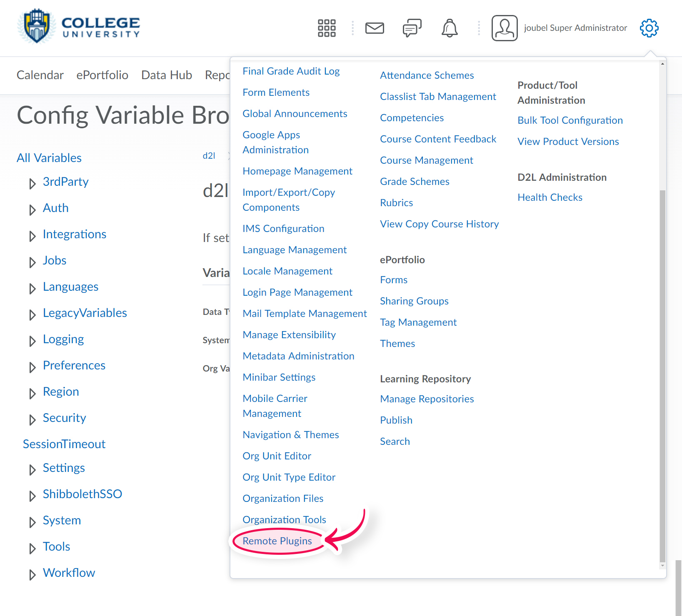Expand the Integrations node arrow
The width and height of the screenshot is (682, 616).
tap(32, 236)
